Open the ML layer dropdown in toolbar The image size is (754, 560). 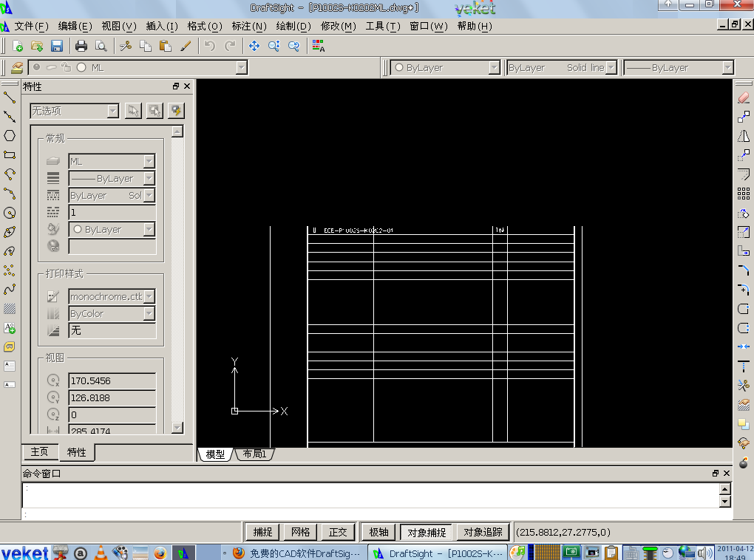click(x=242, y=68)
